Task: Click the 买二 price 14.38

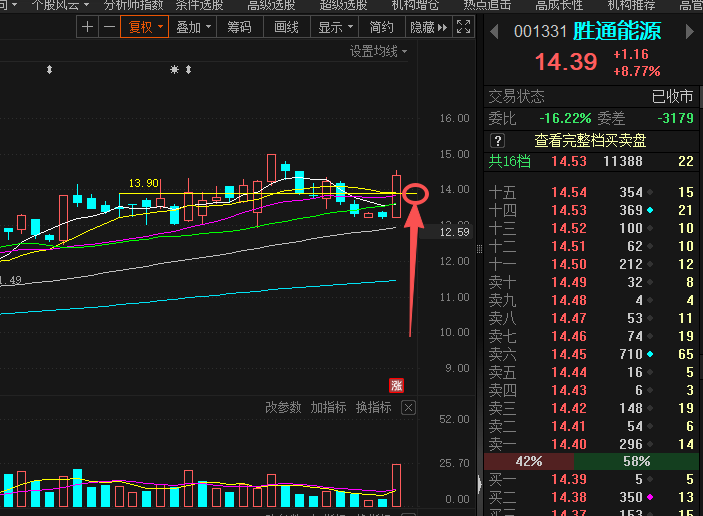Action: tap(569, 497)
